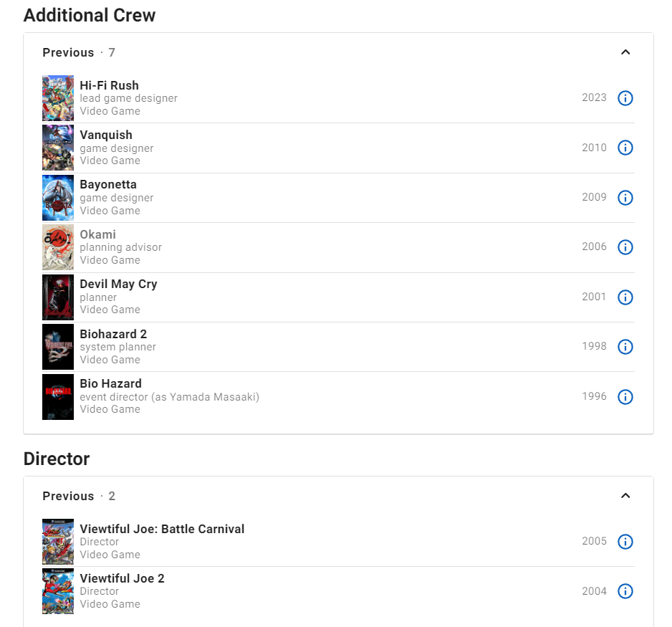672x627 pixels.
Task: Click the year 2004 for Viewtiful Joe 2
Action: click(x=594, y=591)
